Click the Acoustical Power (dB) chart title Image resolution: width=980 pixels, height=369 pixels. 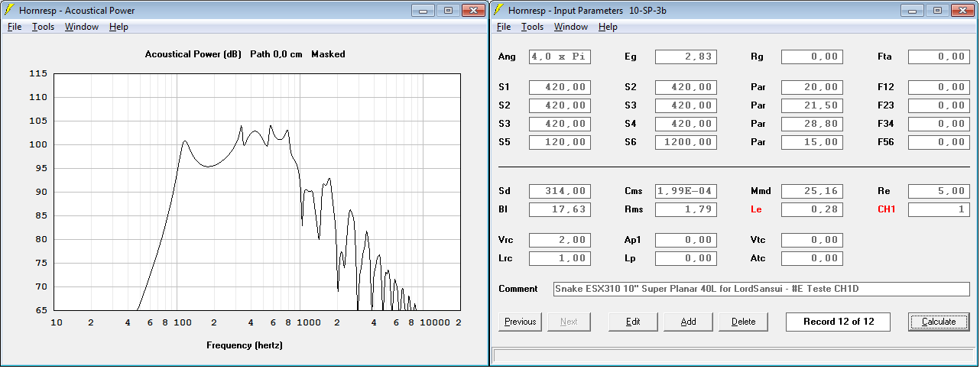(194, 54)
